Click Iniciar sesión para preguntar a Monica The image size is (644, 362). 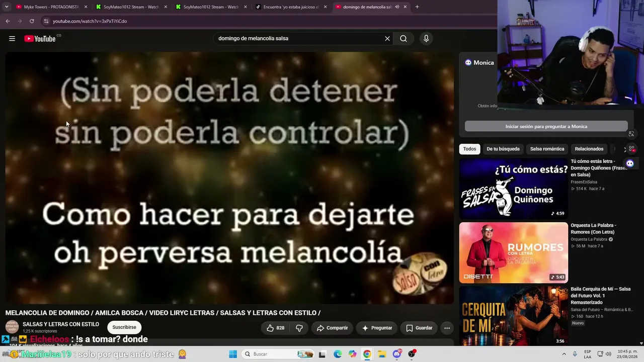click(x=546, y=126)
